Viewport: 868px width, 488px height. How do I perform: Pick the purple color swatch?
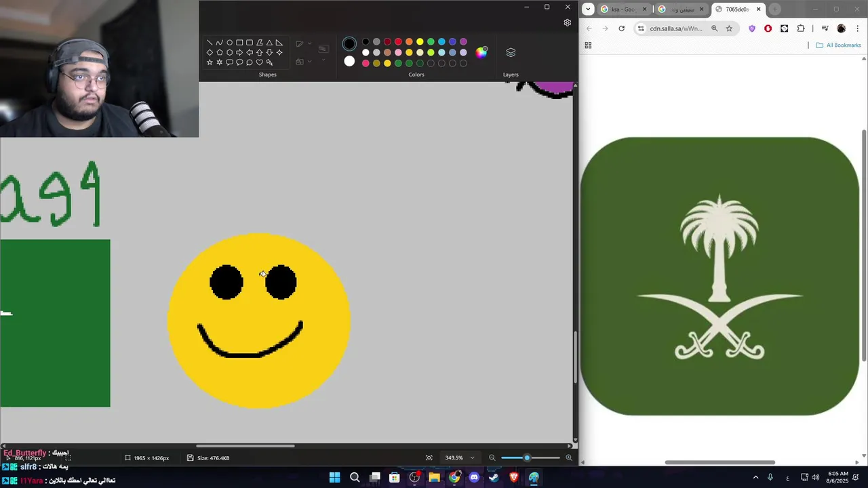463,41
